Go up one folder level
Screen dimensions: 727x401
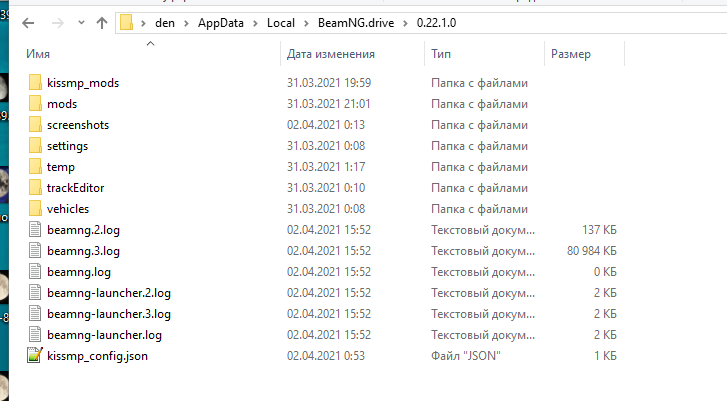tap(102, 23)
